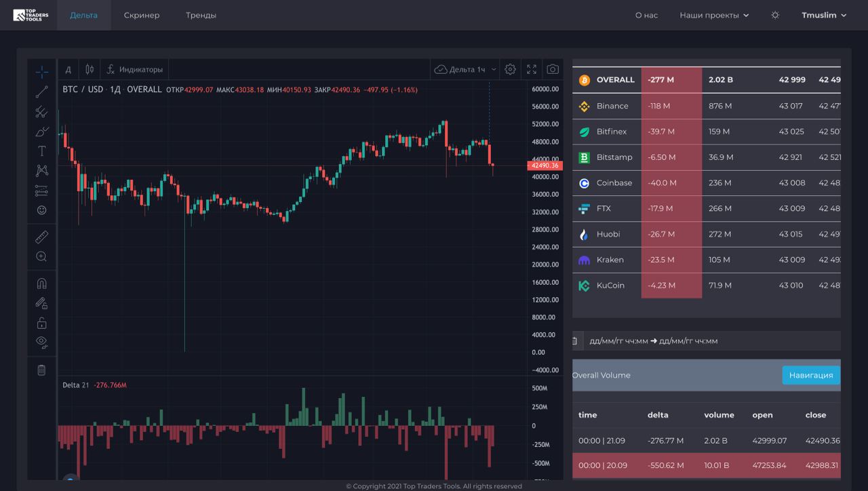This screenshot has height=491, width=868.
Task: Remove drawings with trash icon
Action: 41,370
